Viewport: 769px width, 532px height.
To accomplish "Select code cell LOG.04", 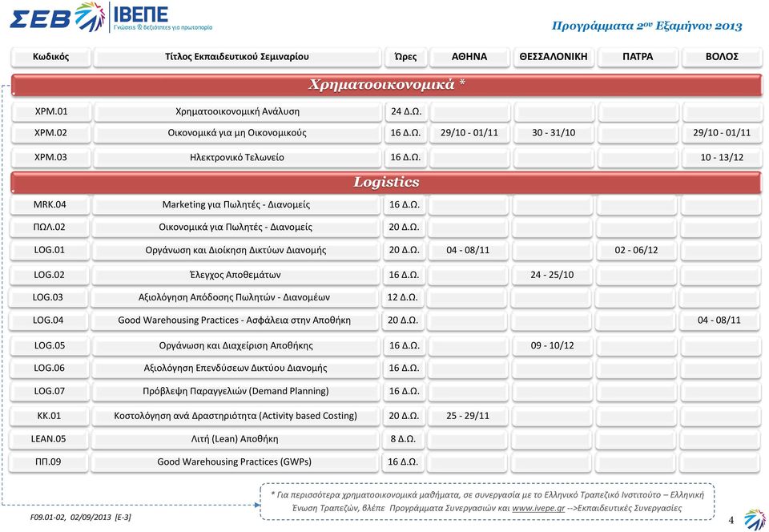I will click(48, 320).
